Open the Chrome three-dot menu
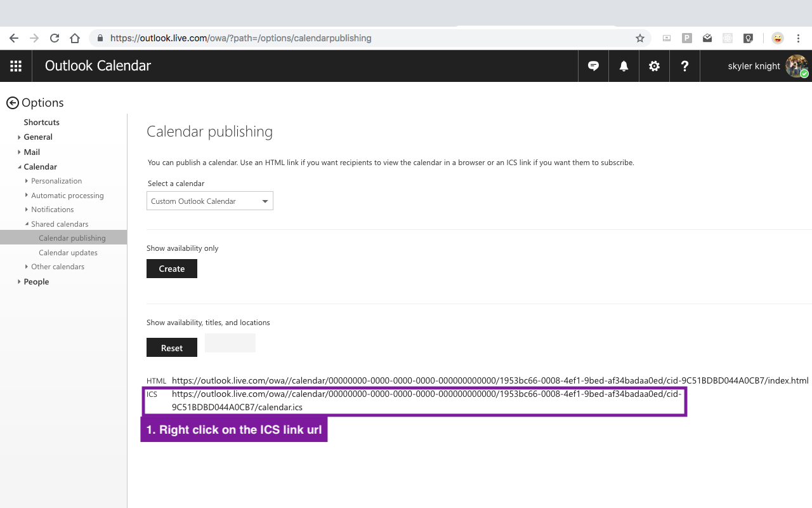 (x=799, y=38)
